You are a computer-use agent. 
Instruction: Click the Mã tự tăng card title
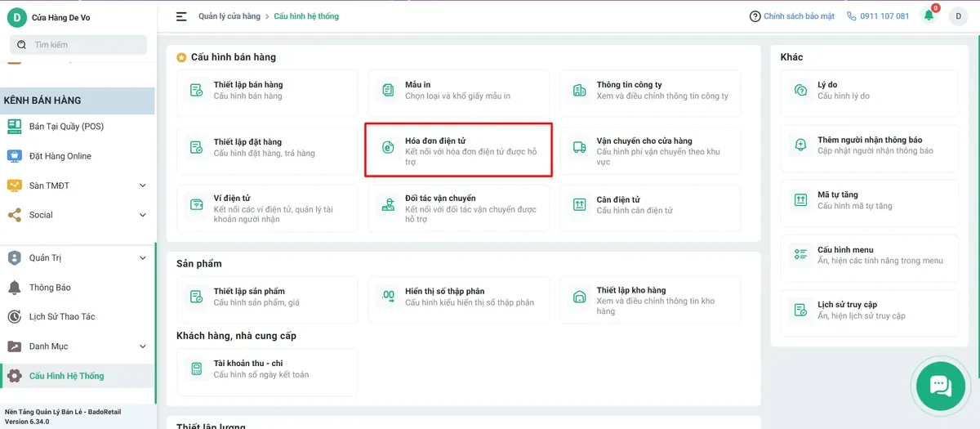[838, 194]
